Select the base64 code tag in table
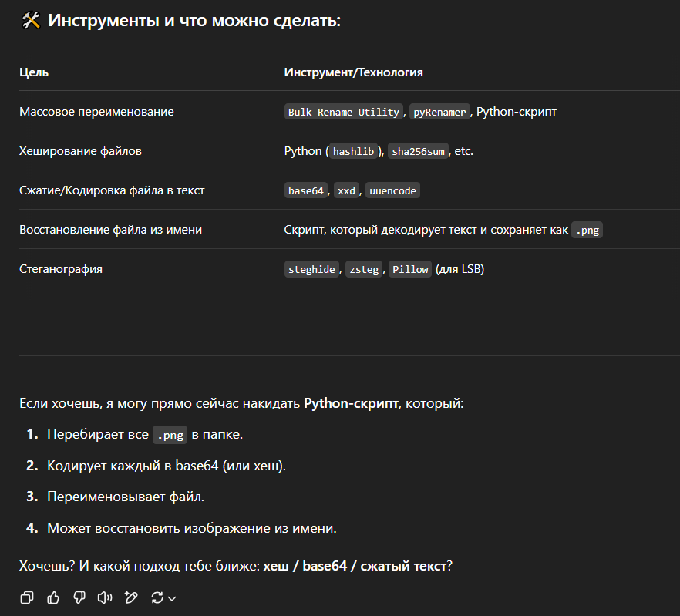 click(306, 190)
